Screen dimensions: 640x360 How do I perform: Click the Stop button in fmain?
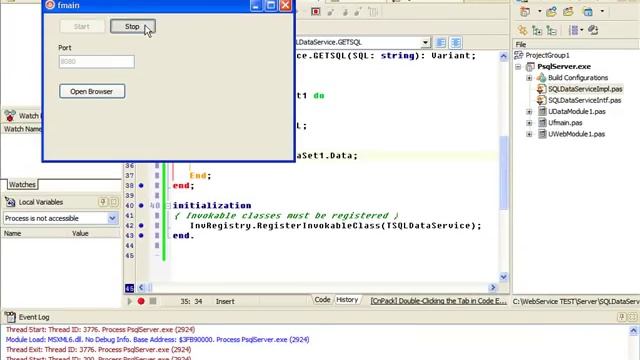click(133, 27)
